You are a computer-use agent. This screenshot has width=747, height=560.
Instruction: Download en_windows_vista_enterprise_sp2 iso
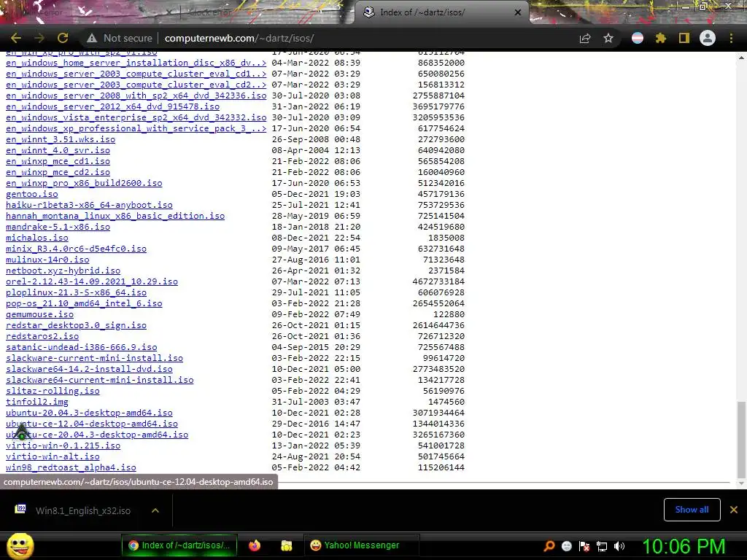pos(136,117)
